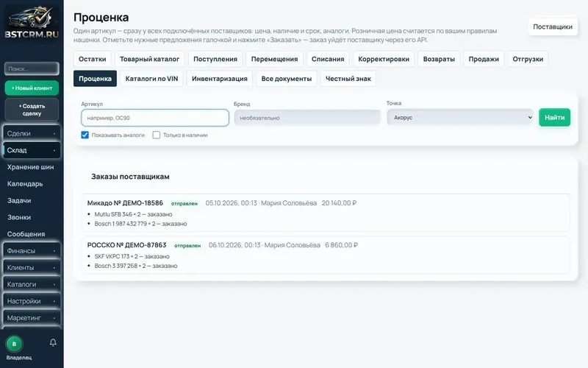
Task: Click отправлен status of Микадо order
Action: tap(184, 204)
